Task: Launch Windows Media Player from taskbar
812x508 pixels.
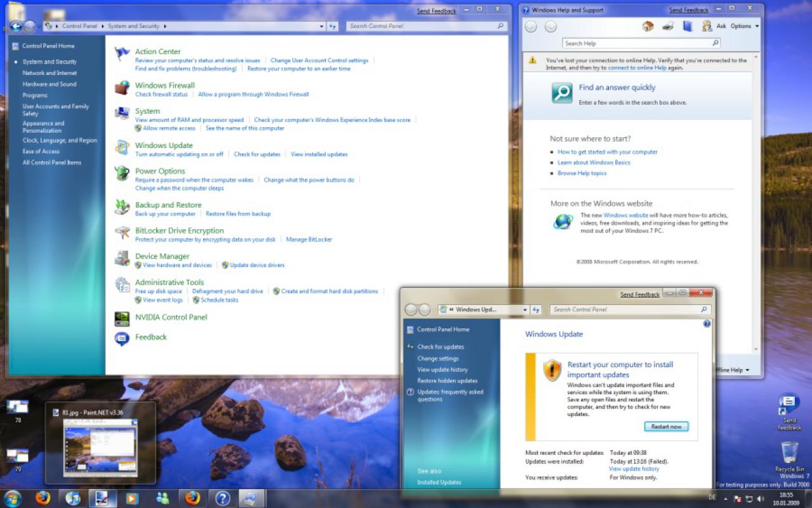Action: point(132,498)
